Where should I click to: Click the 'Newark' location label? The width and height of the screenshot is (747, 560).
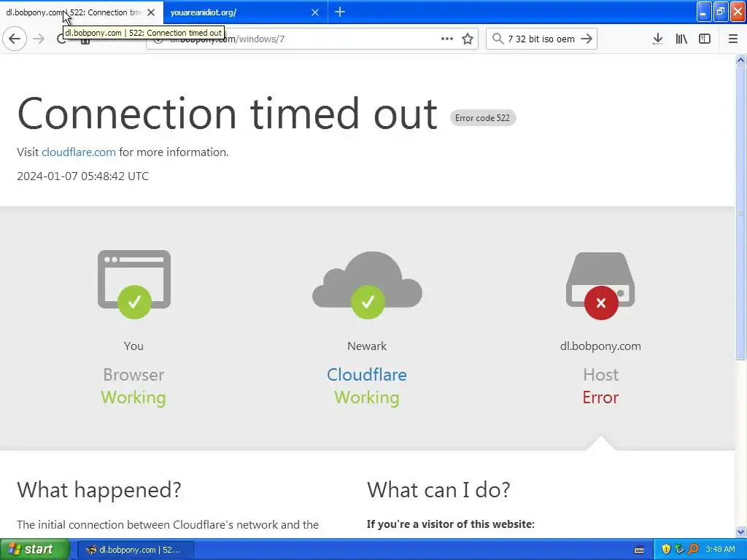367,346
